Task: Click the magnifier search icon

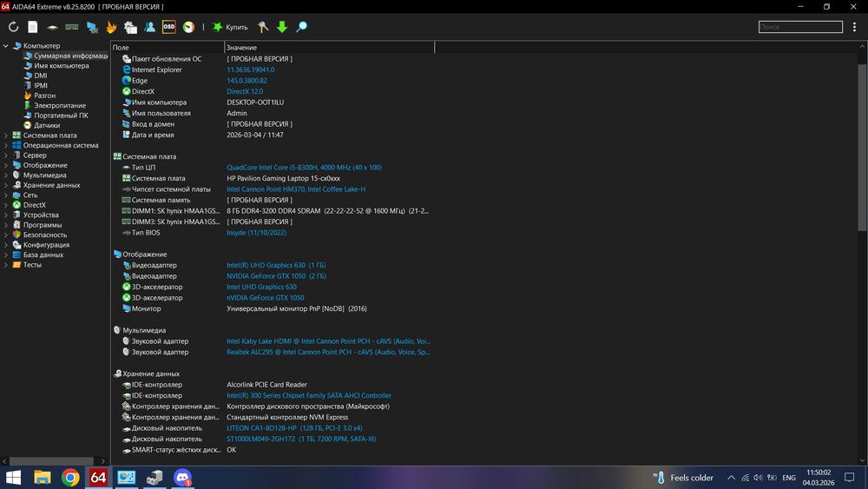Action: click(x=301, y=27)
